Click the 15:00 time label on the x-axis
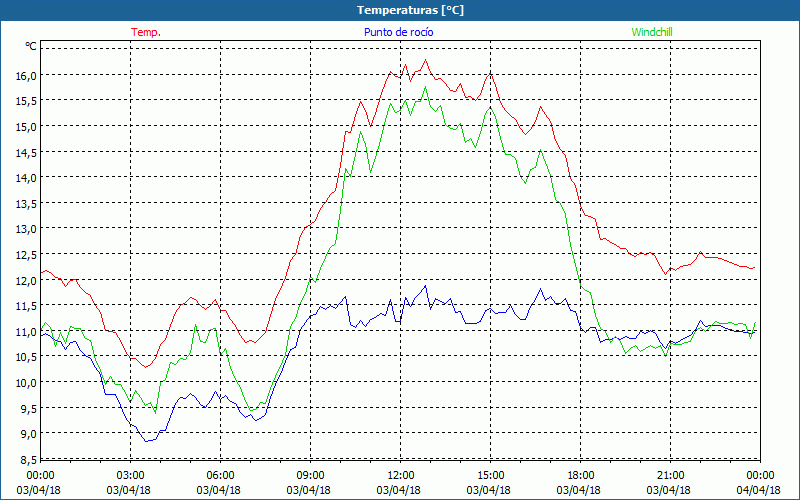 [490, 475]
